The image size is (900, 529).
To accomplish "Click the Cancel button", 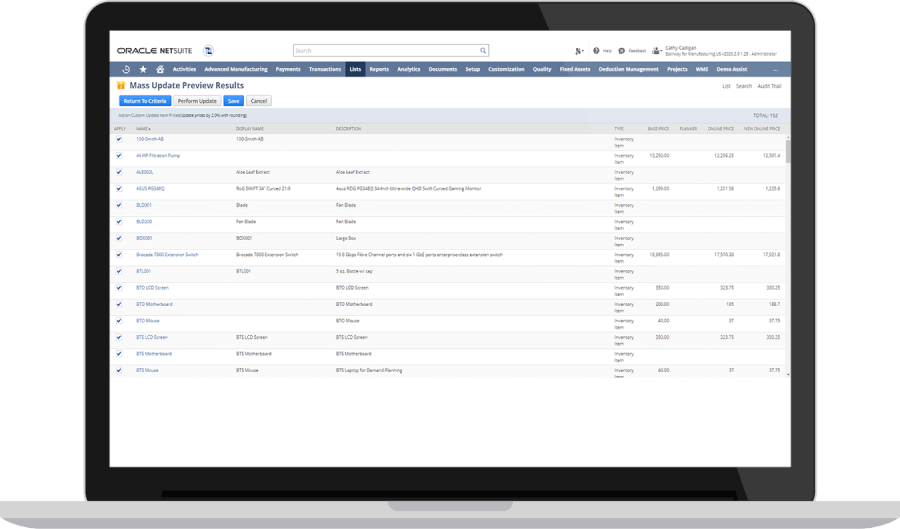I will pos(259,101).
